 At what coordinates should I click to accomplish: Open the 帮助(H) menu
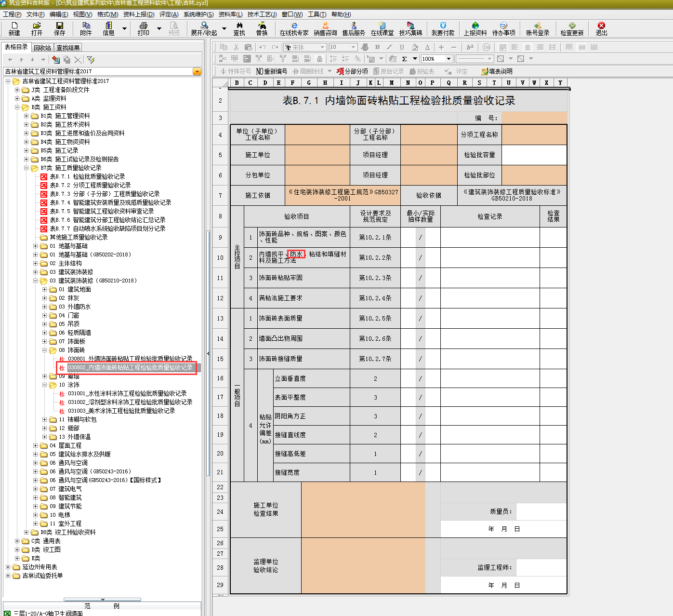(341, 14)
